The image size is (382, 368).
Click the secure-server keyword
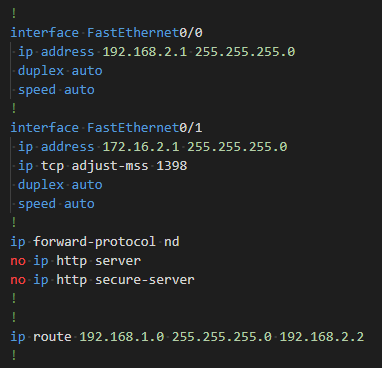click(x=145, y=280)
